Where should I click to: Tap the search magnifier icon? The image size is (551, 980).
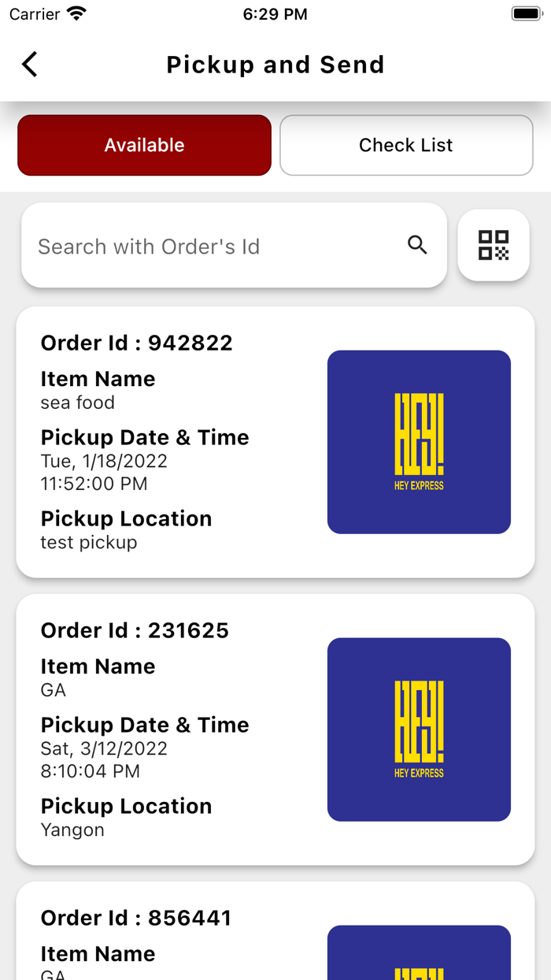(x=417, y=245)
